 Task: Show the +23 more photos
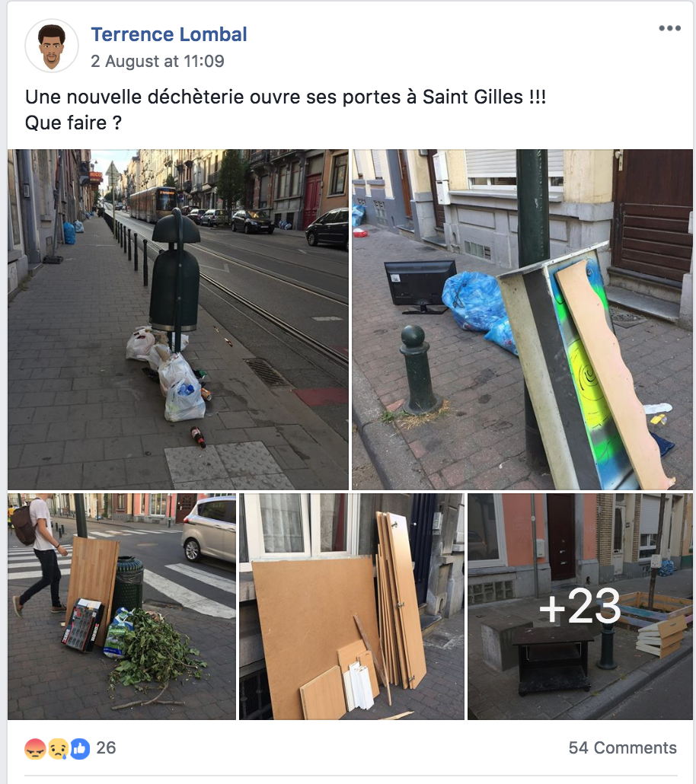[580, 607]
